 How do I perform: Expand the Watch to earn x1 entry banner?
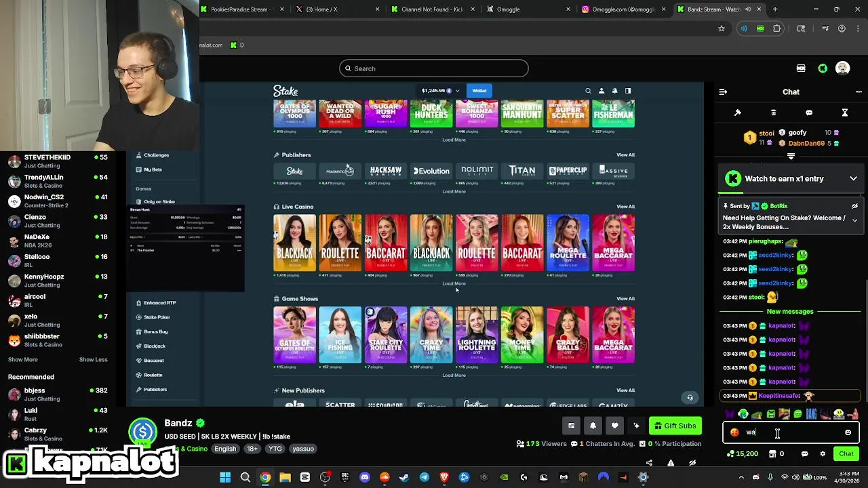pyautogui.click(x=853, y=179)
